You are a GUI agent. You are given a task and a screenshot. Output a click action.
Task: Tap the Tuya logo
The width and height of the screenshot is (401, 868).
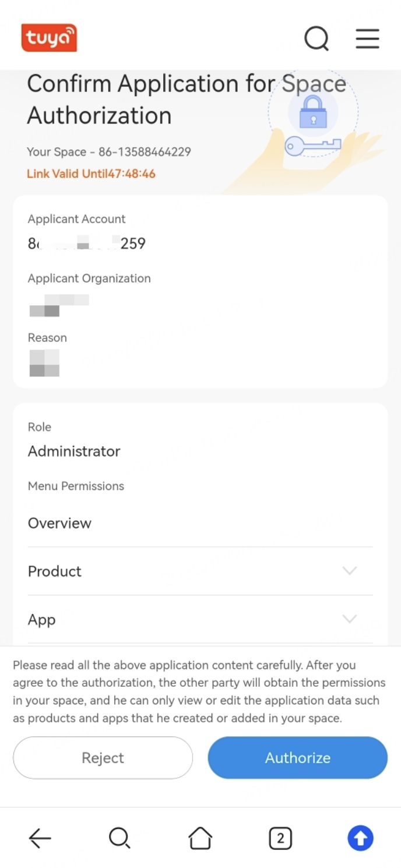[x=49, y=38]
